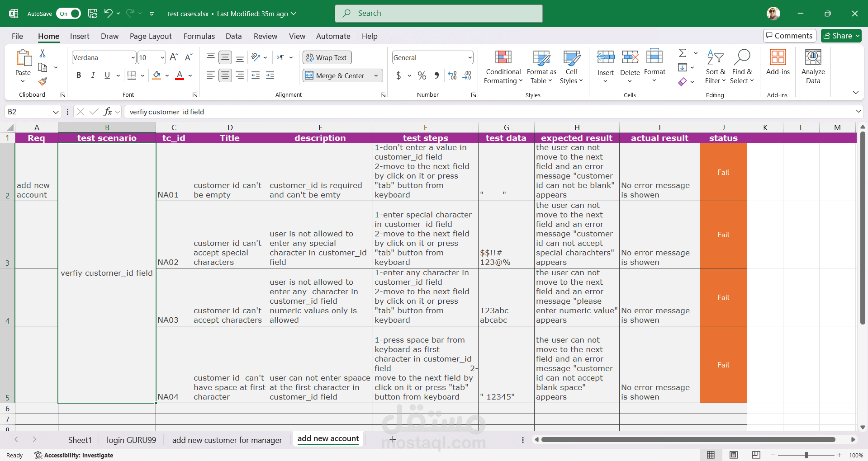868x461 pixels.
Task: Switch to the login GURU99 sheet
Action: (131, 440)
